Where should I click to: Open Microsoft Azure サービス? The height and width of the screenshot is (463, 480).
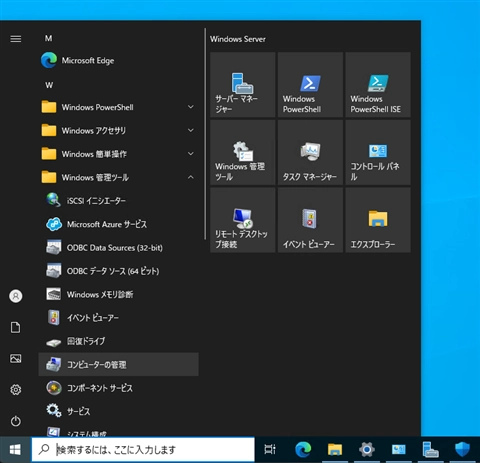point(119,224)
